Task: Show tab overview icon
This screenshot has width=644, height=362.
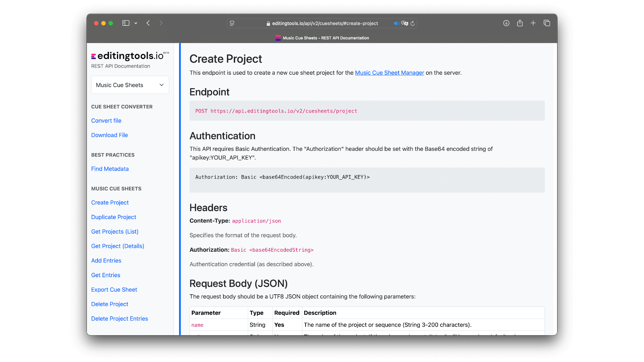Action: (x=547, y=23)
